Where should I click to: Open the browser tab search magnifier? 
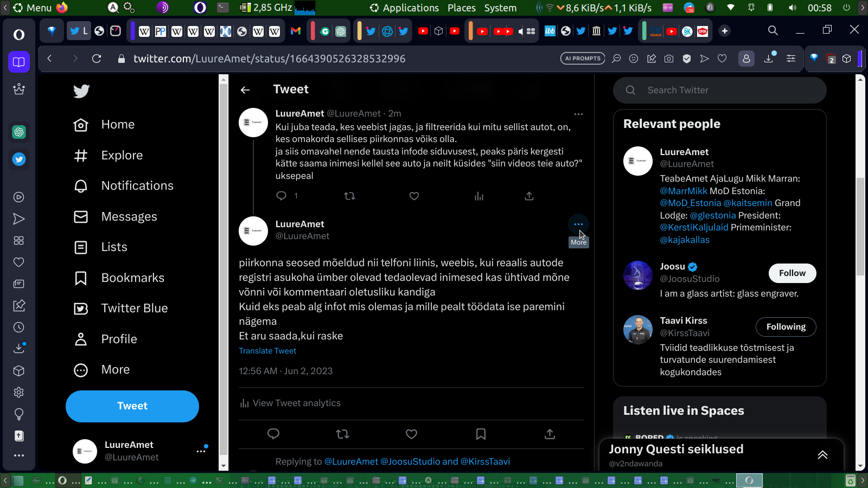(x=773, y=31)
